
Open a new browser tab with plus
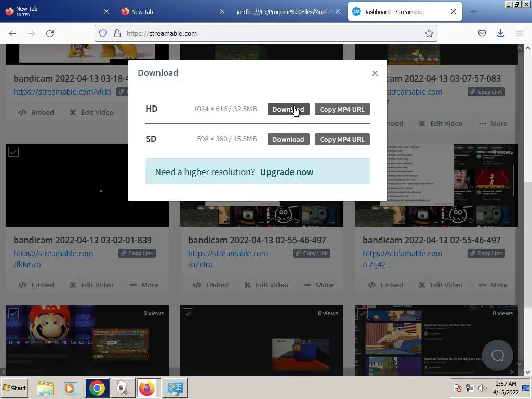coord(473,11)
